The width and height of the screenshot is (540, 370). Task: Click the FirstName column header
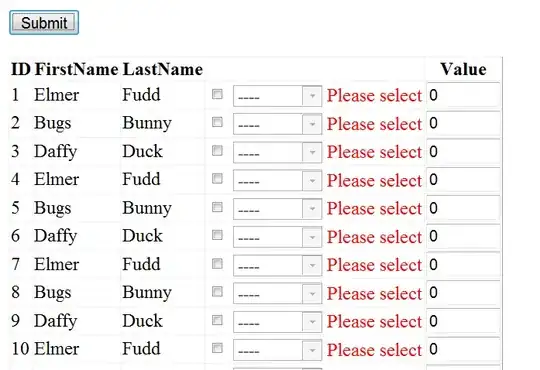pos(76,69)
